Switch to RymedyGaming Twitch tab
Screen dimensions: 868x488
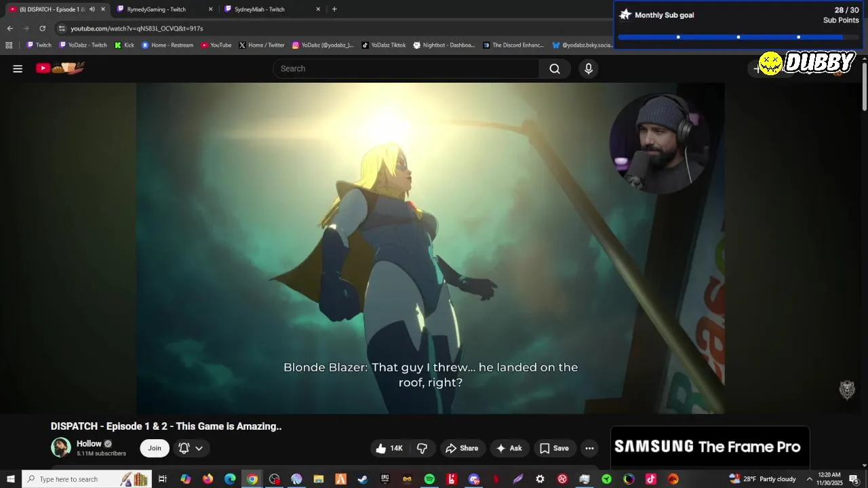163,9
